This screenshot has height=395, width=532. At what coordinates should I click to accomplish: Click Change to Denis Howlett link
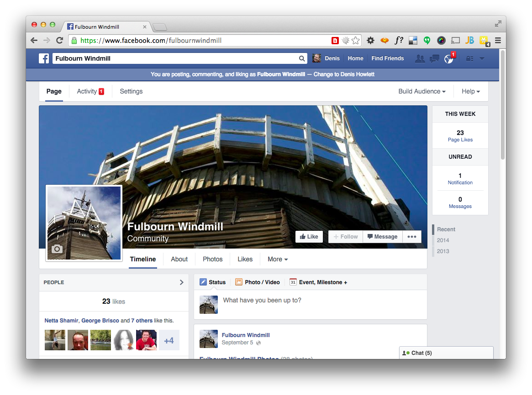click(x=344, y=74)
